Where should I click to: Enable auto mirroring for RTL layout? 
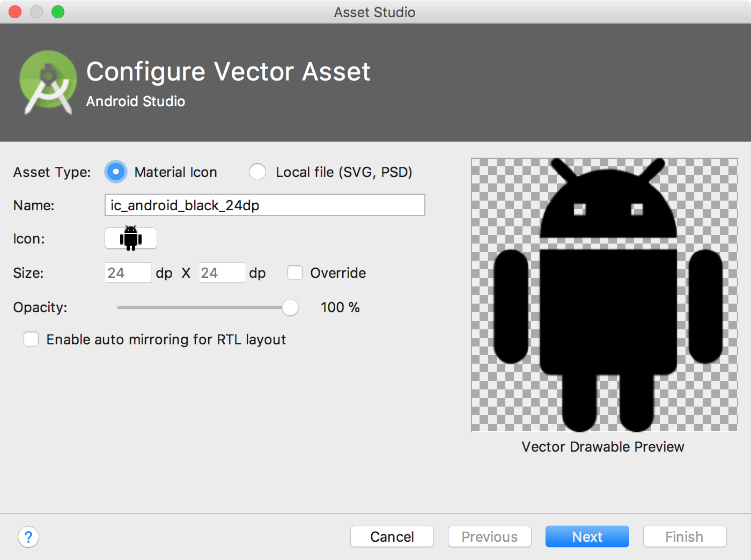31,340
